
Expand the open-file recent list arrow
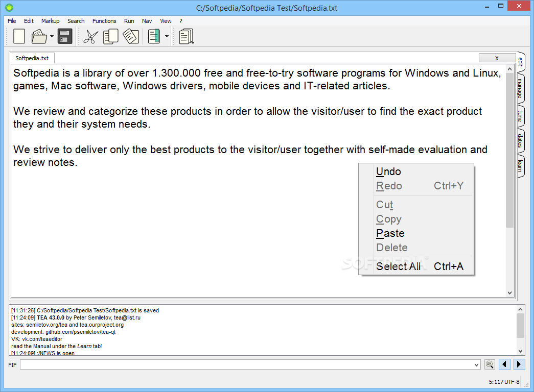tap(52, 36)
